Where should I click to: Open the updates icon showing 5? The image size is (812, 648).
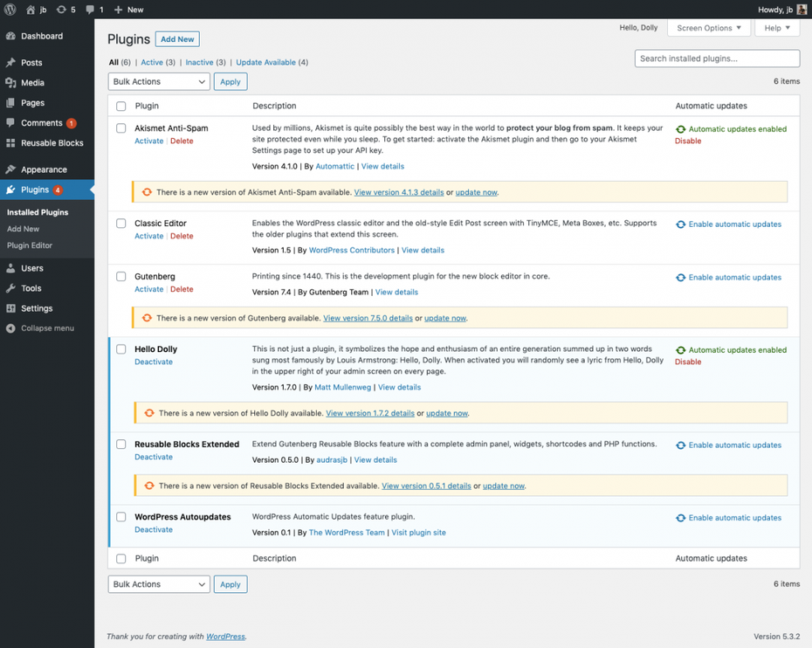pyautogui.click(x=61, y=10)
